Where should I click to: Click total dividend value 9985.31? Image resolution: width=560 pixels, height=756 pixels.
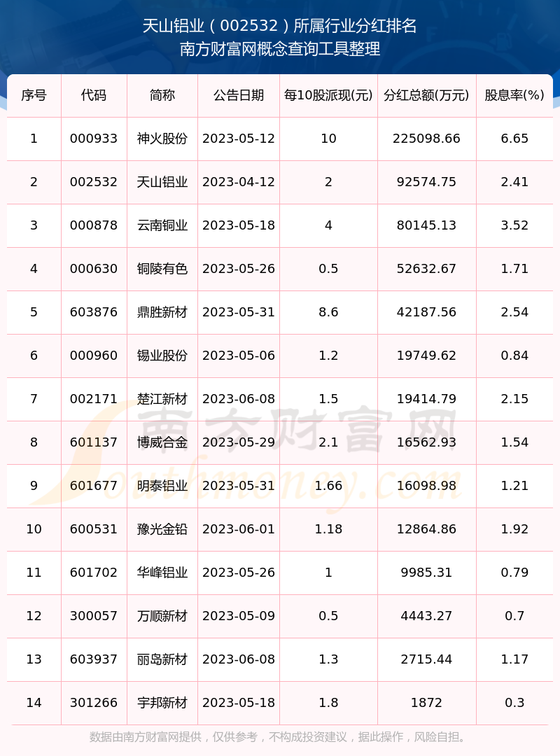[x=426, y=573]
